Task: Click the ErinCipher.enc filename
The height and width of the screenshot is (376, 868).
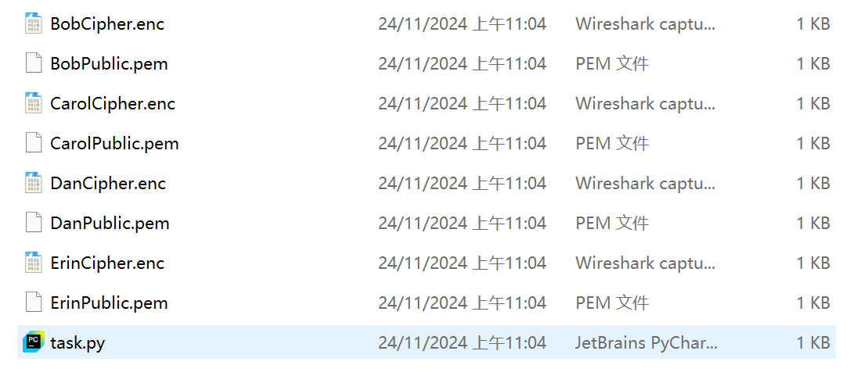Action: coord(107,263)
